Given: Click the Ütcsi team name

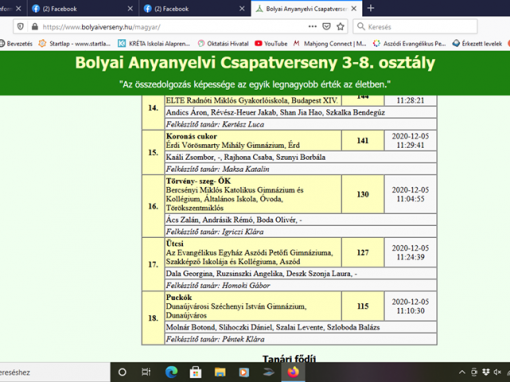Looking at the screenshot, I should (175, 244).
